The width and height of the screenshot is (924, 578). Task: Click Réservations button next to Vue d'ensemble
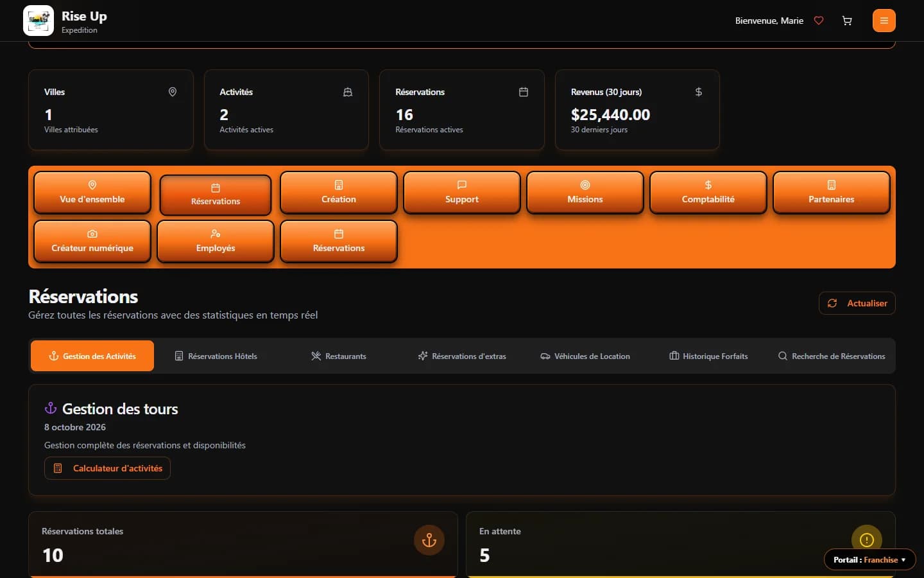pos(216,195)
